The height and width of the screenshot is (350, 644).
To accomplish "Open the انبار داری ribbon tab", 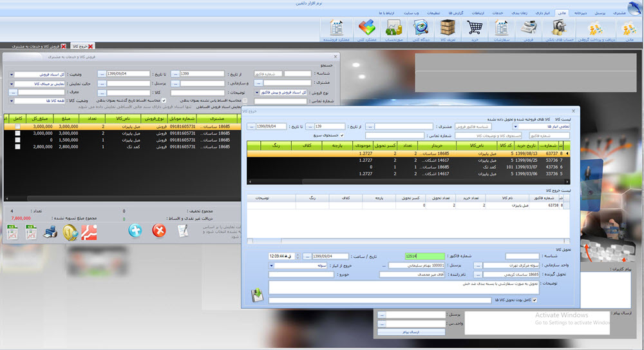I will (x=542, y=13).
